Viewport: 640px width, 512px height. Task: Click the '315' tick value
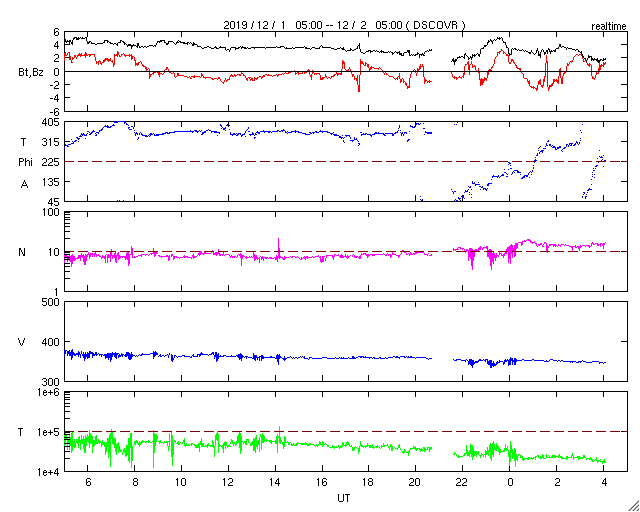point(51,142)
